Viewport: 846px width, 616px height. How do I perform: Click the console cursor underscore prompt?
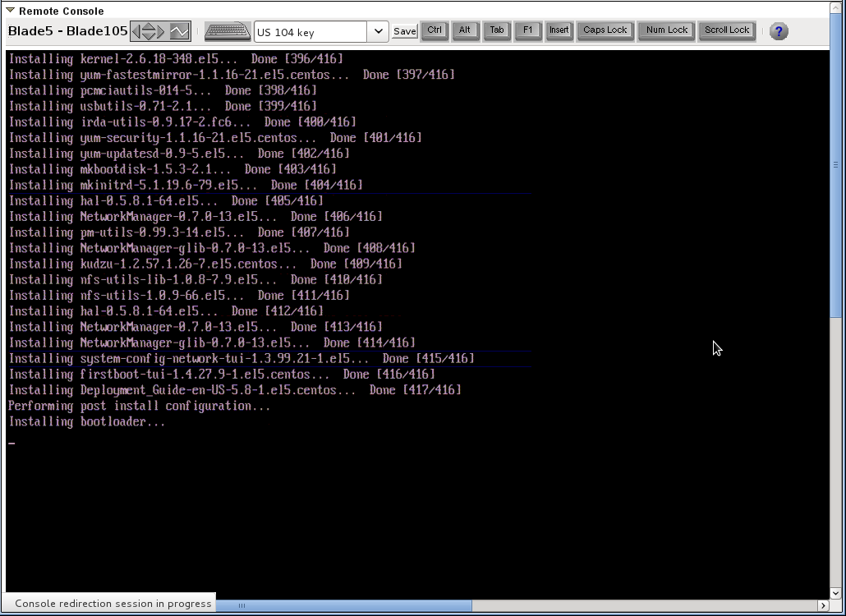point(11,444)
